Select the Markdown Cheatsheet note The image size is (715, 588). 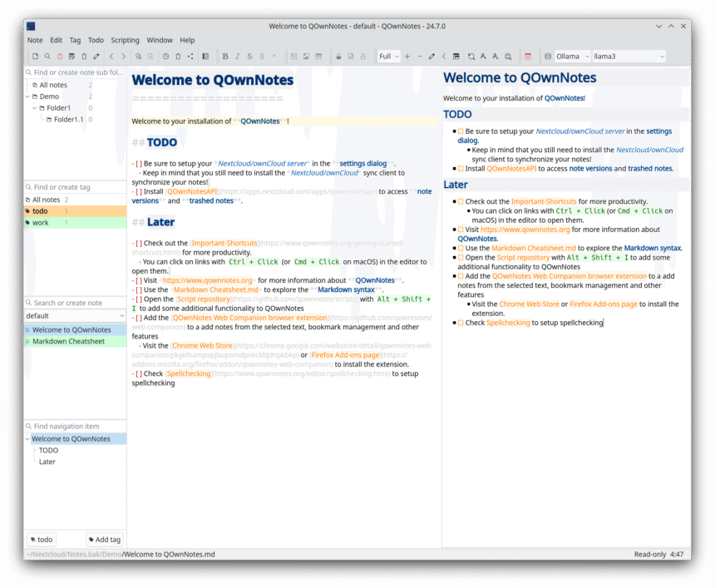[75, 341]
